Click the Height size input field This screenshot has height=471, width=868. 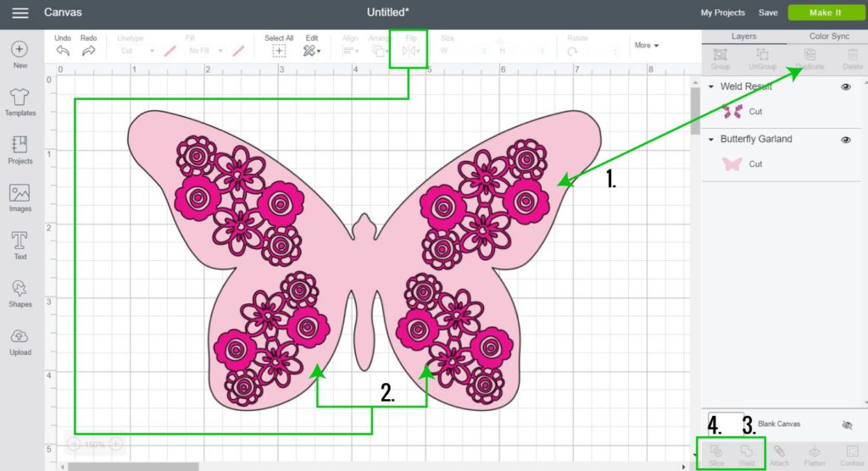click(x=525, y=51)
